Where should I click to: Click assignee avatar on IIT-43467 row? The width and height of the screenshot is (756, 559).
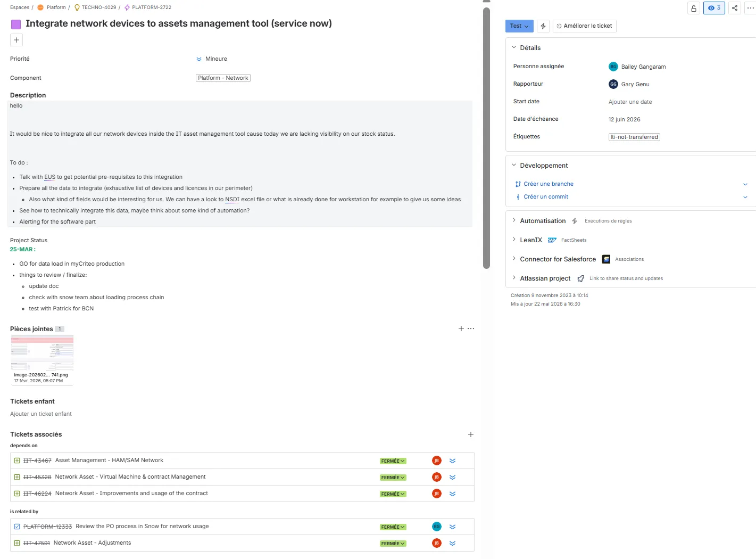pos(437,461)
